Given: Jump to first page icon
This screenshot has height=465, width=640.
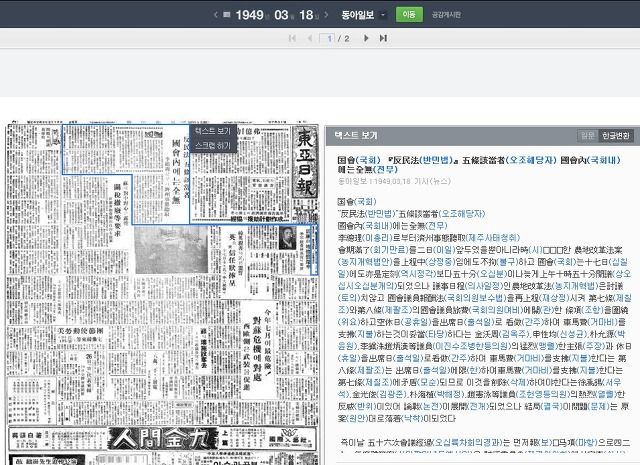Looking at the screenshot, I should click(x=292, y=38).
